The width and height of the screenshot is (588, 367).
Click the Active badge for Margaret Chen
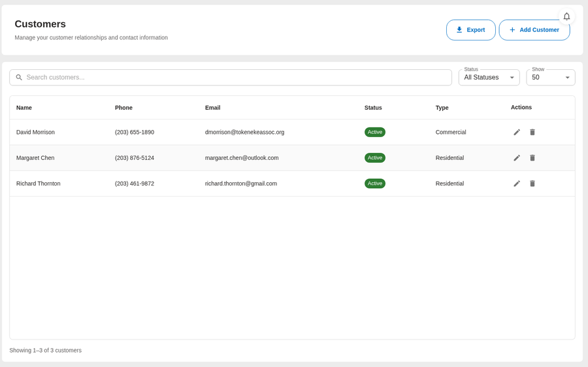374,158
